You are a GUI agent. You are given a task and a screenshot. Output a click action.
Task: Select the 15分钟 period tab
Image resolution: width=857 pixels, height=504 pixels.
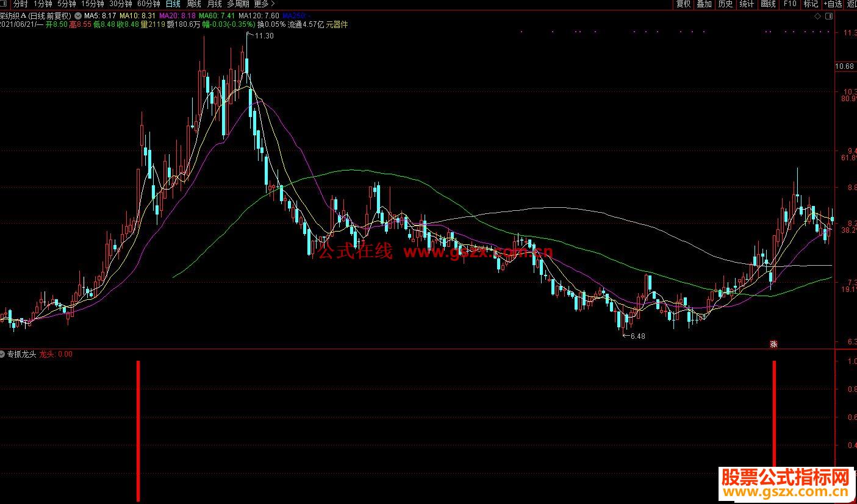pos(93,4)
